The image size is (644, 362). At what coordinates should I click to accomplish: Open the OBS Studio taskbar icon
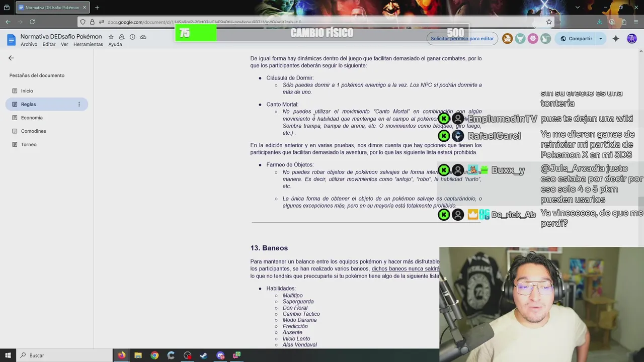(x=187, y=355)
